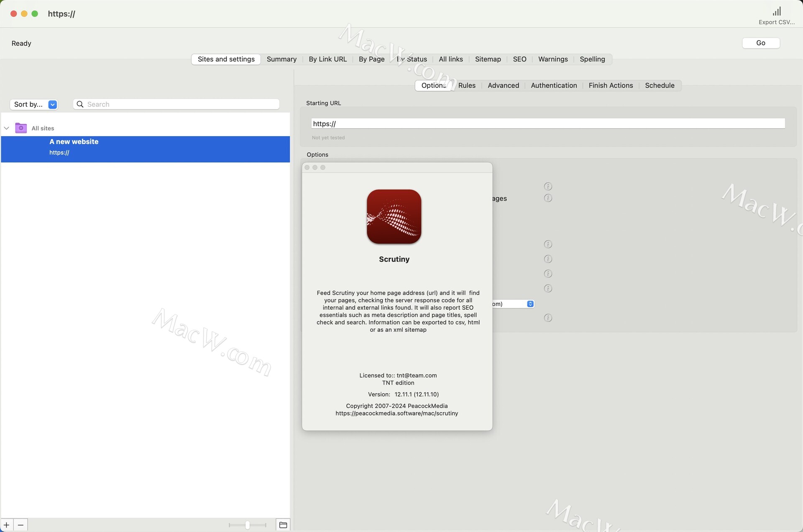Open the Warnings tab
Screen dimensions: 803x532
point(553,59)
